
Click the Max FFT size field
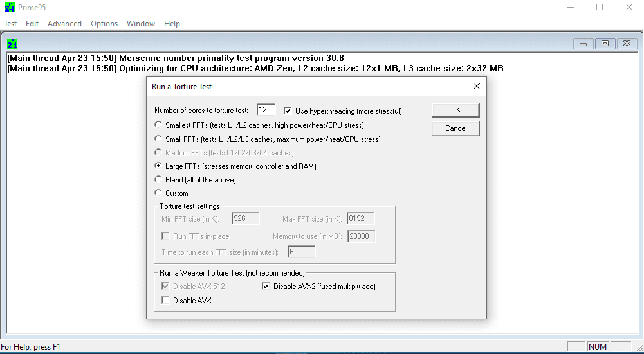pyautogui.click(x=361, y=218)
